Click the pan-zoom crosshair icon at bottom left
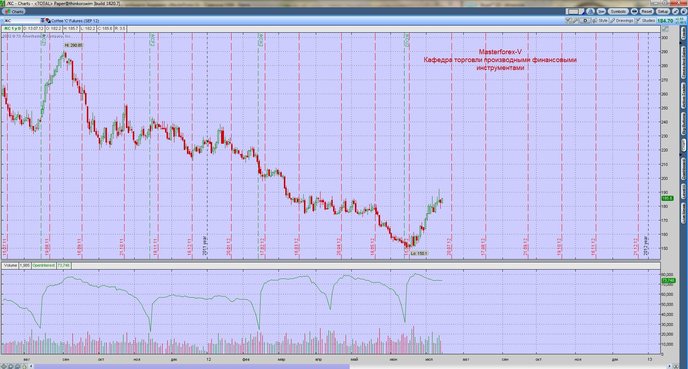This screenshot has width=688, height=369. pos(4,366)
